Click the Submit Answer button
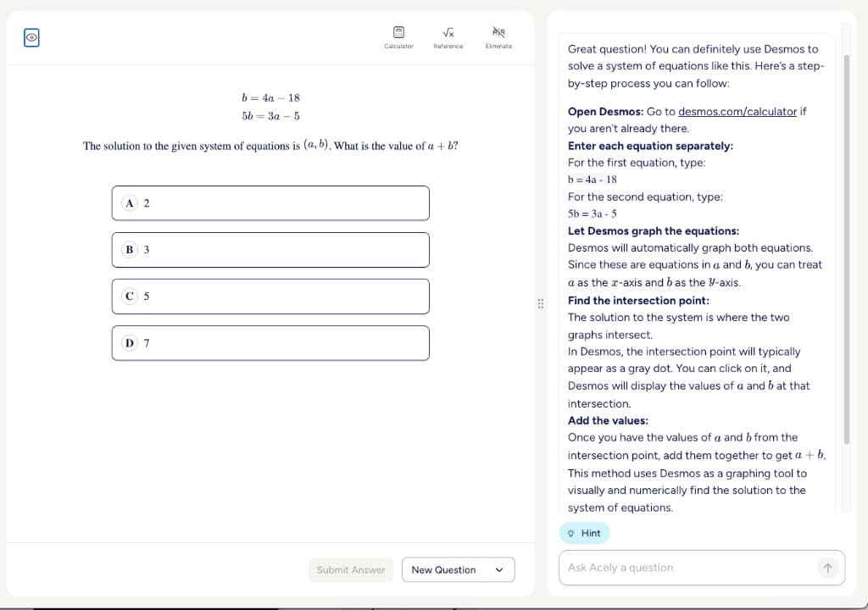Viewport: 868px width, 610px height. (350, 570)
